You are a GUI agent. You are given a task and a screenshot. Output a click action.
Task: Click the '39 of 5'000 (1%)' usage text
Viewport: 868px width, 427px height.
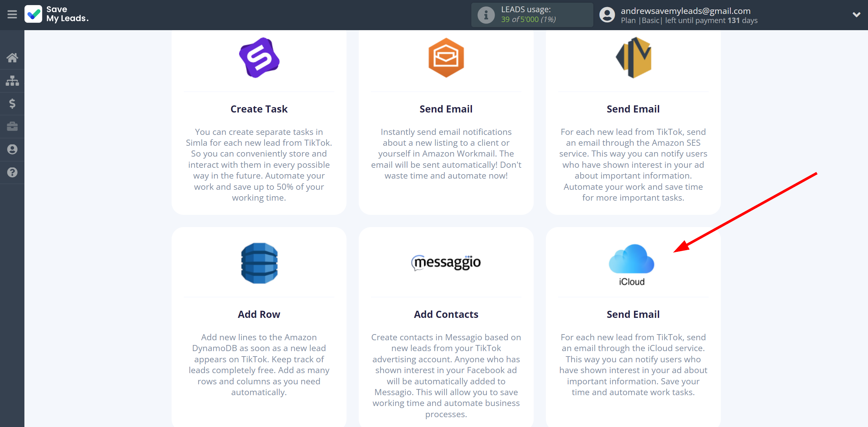click(x=528, y=20)
